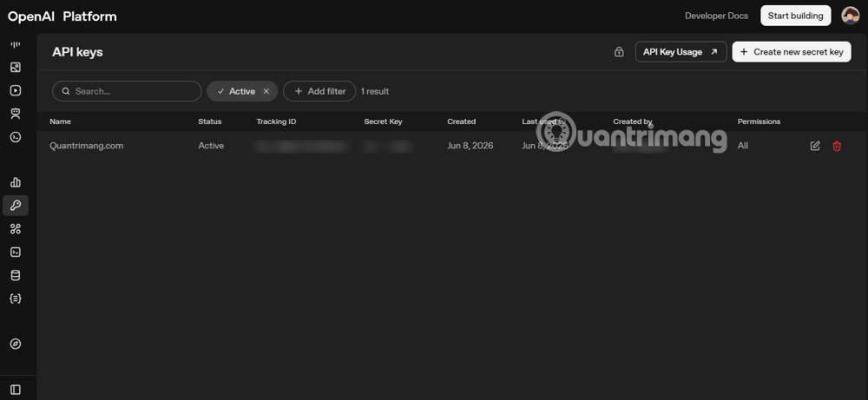
Task: Toggle the Active filter chip
Action: click(x=242, y=91)
